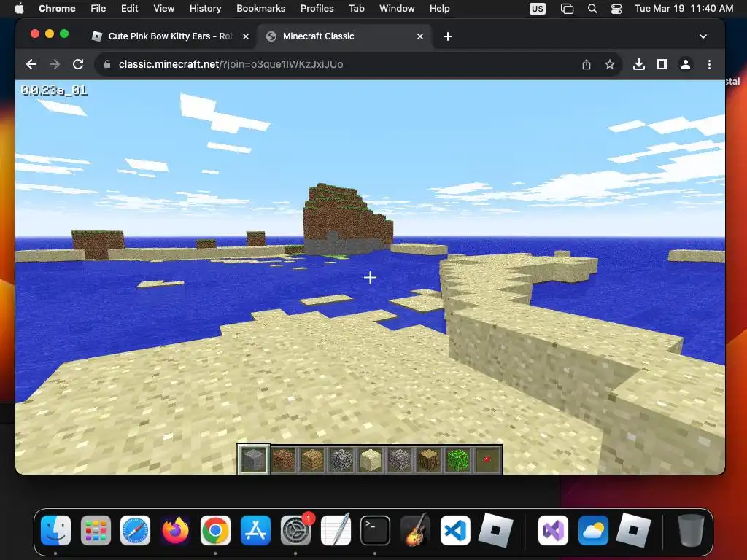Screen dimensions: 747x560
Task: Open Visual Studio Code from the dock
Action: [455, 531]
